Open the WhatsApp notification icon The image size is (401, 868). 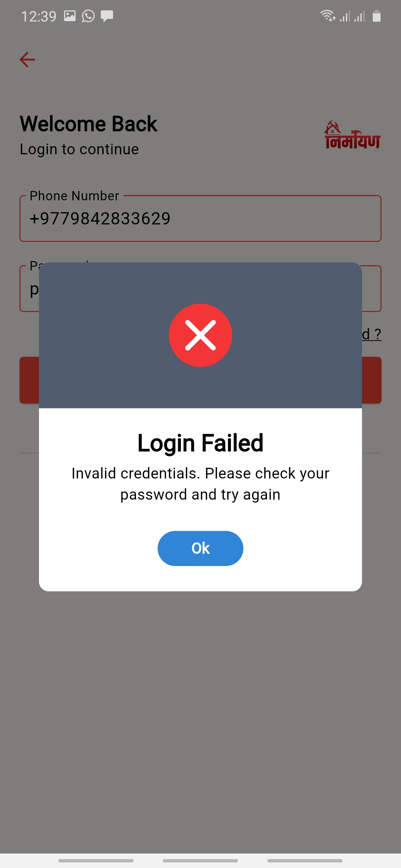click(88, 16)
